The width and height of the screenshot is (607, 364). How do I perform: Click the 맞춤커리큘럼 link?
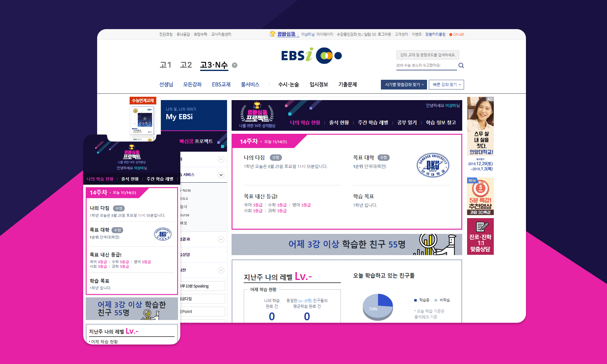tap(435, 35)
